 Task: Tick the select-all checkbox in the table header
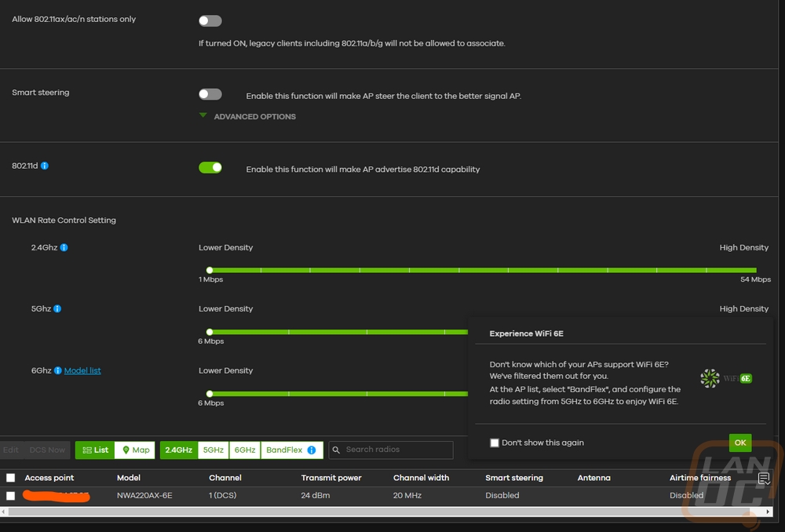(10, 478)
